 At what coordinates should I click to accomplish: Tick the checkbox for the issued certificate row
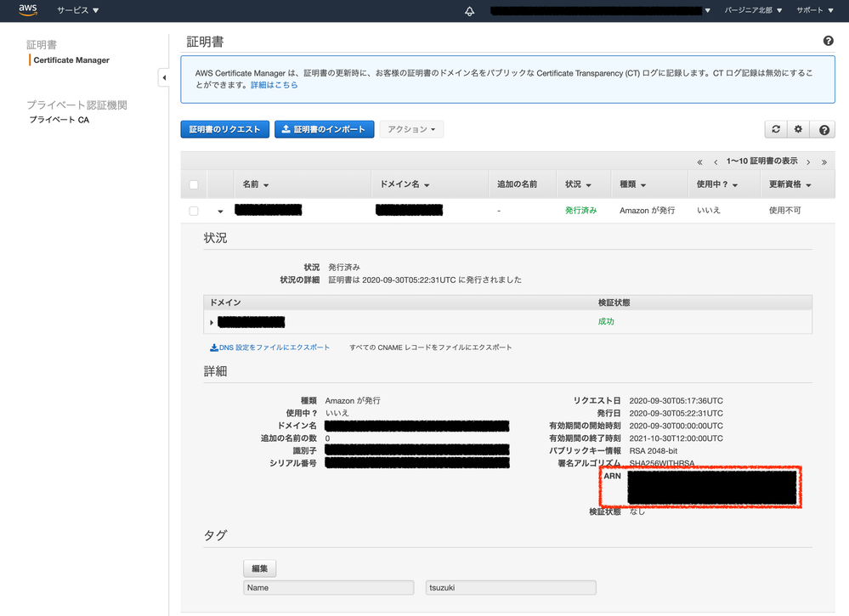click(194, 211)
